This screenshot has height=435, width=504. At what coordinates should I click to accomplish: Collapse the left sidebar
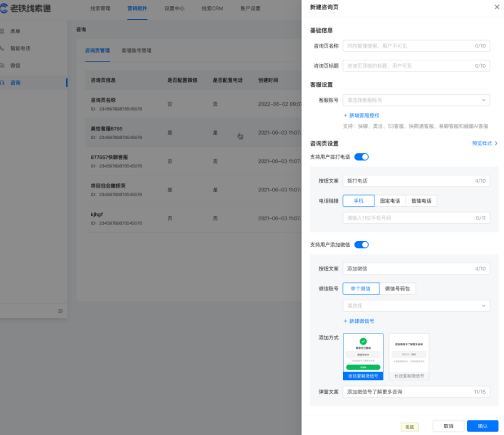pyautogui.click(x=60, y=312)
